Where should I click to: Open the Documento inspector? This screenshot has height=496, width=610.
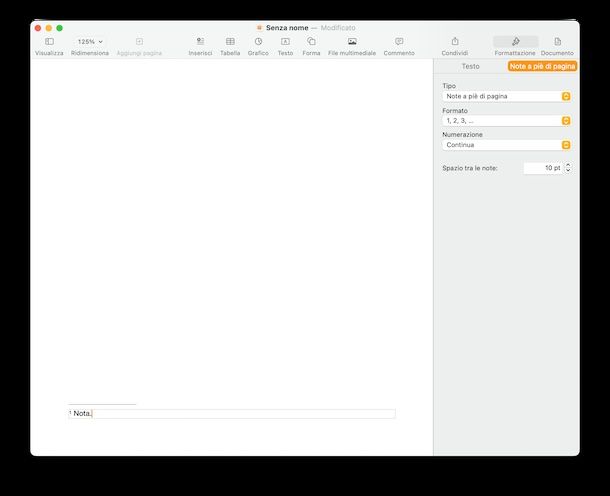557,42
